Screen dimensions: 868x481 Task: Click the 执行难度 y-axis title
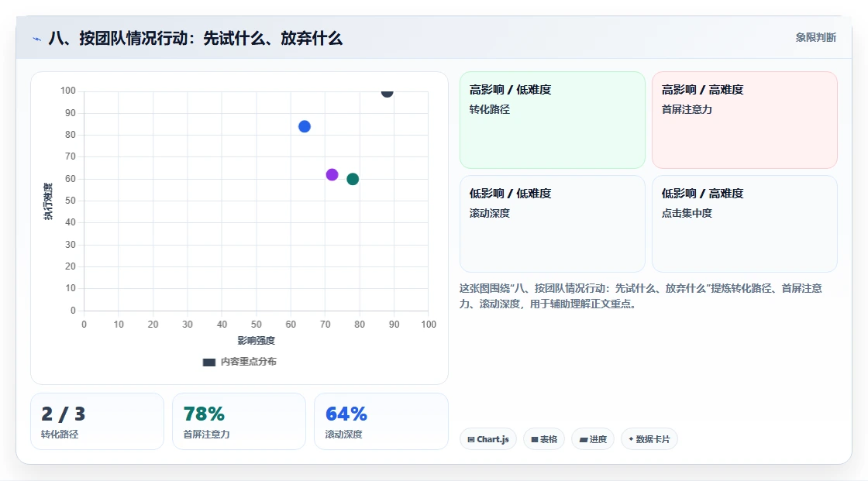pyautogui.click(x=48, y=201)
